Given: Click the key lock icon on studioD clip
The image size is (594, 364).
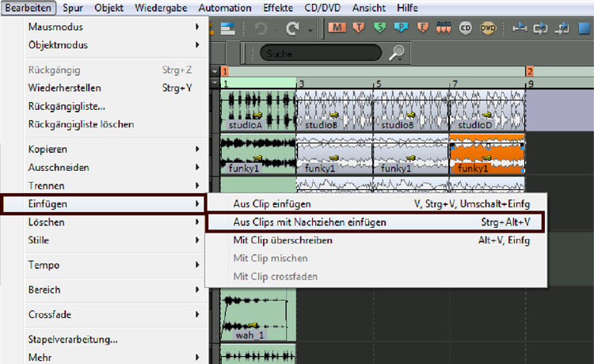Looking at the screenshot, I should click(x=487, y=115).
